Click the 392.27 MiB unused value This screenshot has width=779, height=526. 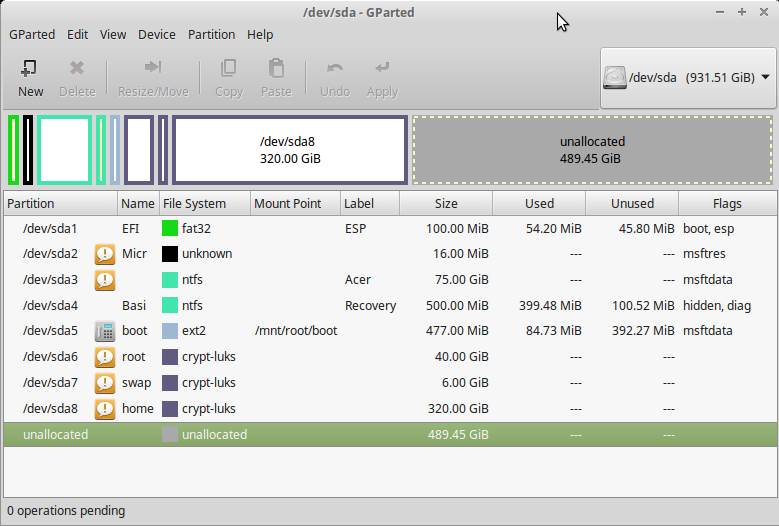tap(643, 331)
